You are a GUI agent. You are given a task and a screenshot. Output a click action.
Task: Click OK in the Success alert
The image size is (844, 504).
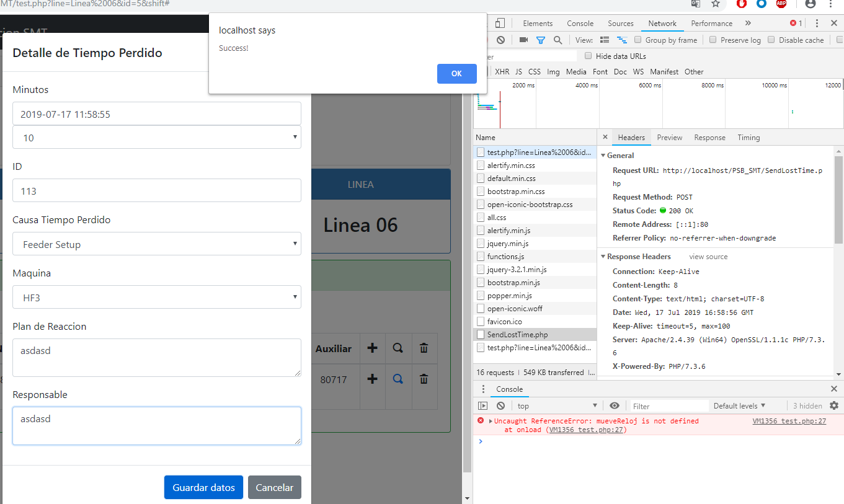[457, 74]
